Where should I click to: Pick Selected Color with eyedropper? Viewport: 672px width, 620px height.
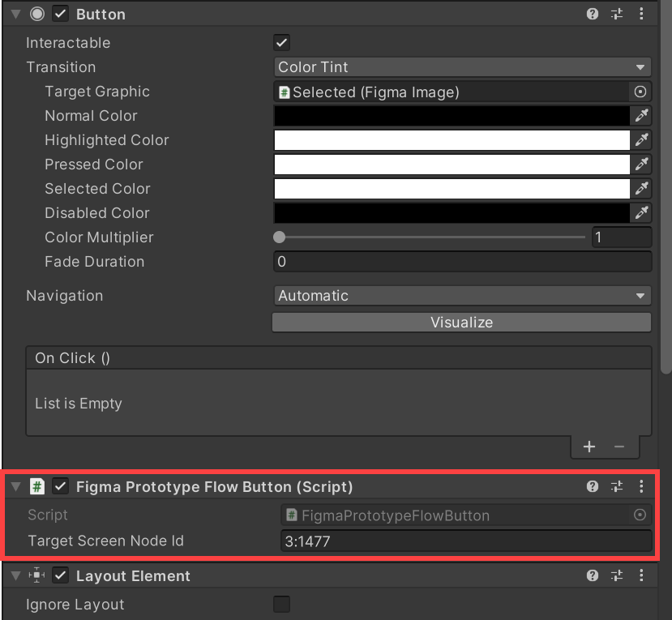tap(641, 189)
